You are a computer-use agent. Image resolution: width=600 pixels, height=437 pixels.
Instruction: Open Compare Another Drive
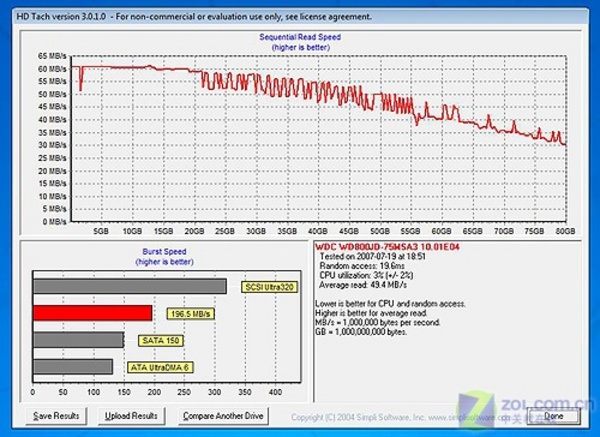pos(223,416)
